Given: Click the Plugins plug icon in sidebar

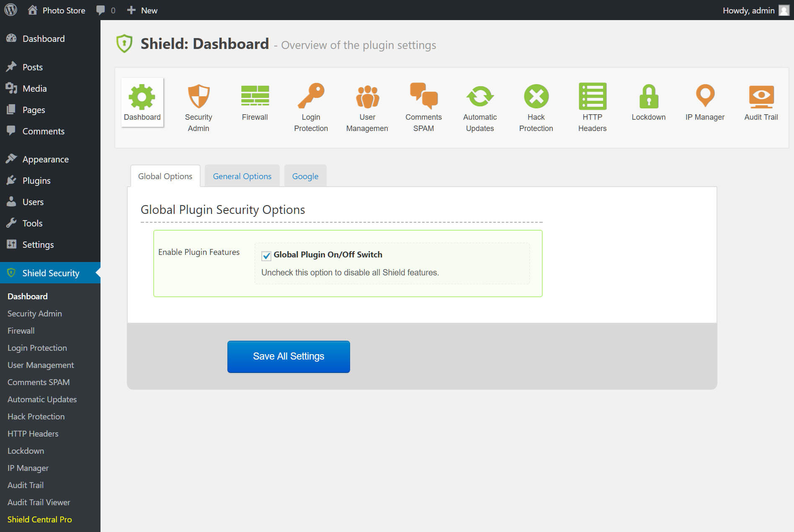Looking at the screenshot, I should pos(11,180).
